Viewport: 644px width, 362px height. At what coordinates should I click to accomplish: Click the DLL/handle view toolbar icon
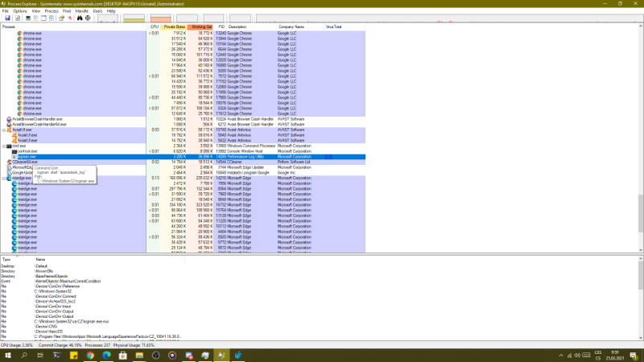[x=52, y=18]
